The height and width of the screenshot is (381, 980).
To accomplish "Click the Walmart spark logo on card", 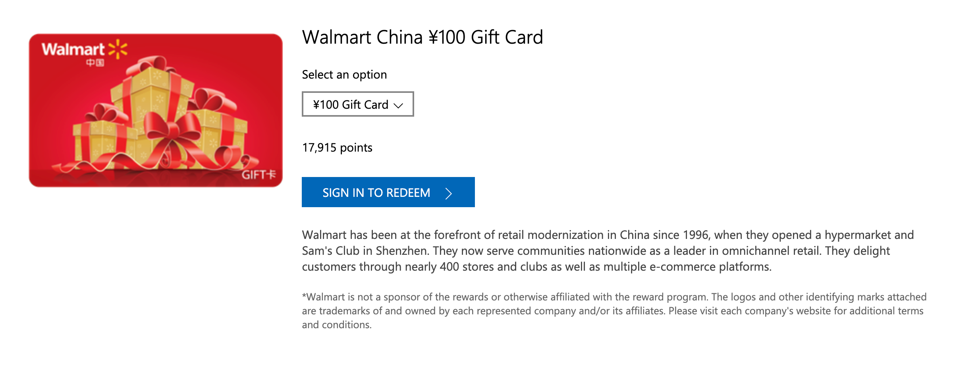I will [x=118, y=49].
